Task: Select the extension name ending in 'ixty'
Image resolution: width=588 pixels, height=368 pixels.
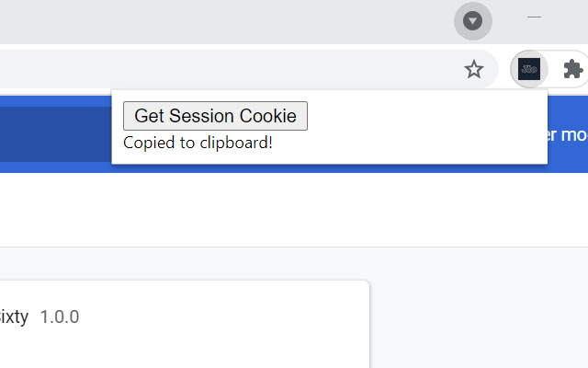Action: pos(14,317)
